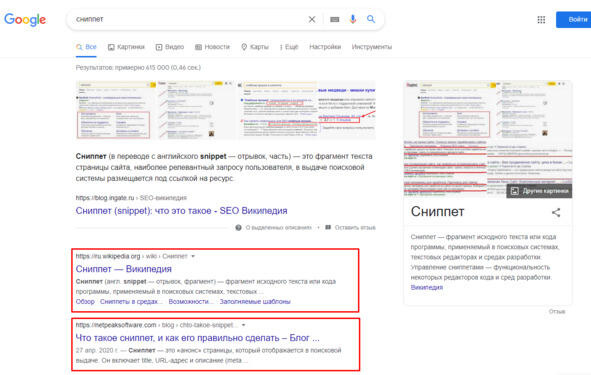Expand the wikipedia.org result dropdown arrow
Image resolution: width=591 pixels, height=375 pixels.
[x=193, y=256]
